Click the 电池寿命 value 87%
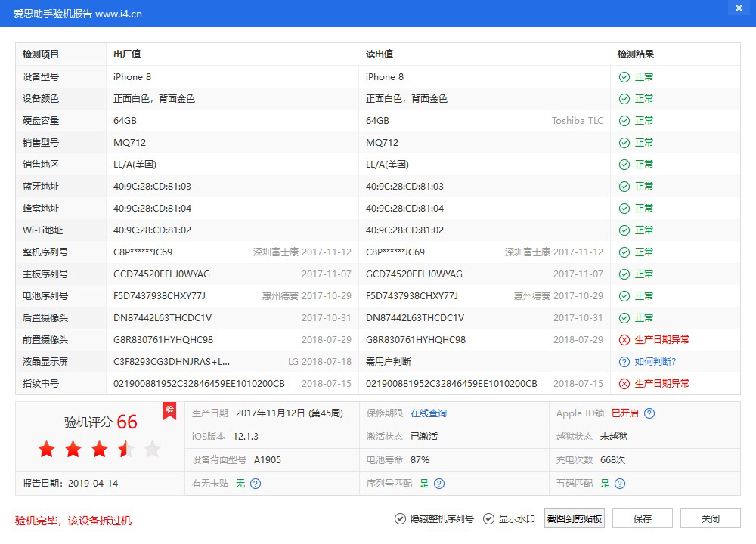756x544 pixels. pos(420,460)
